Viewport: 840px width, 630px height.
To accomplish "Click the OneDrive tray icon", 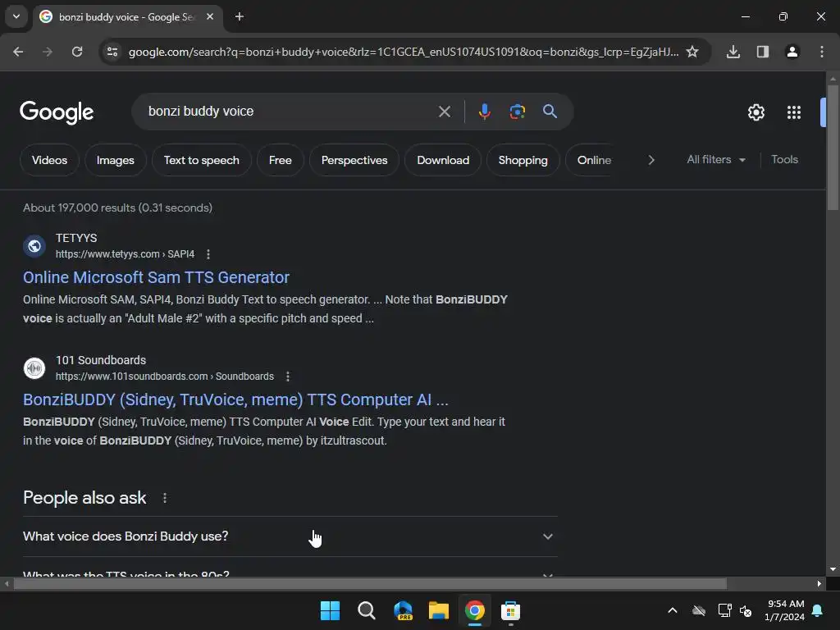I will (699, 610).
